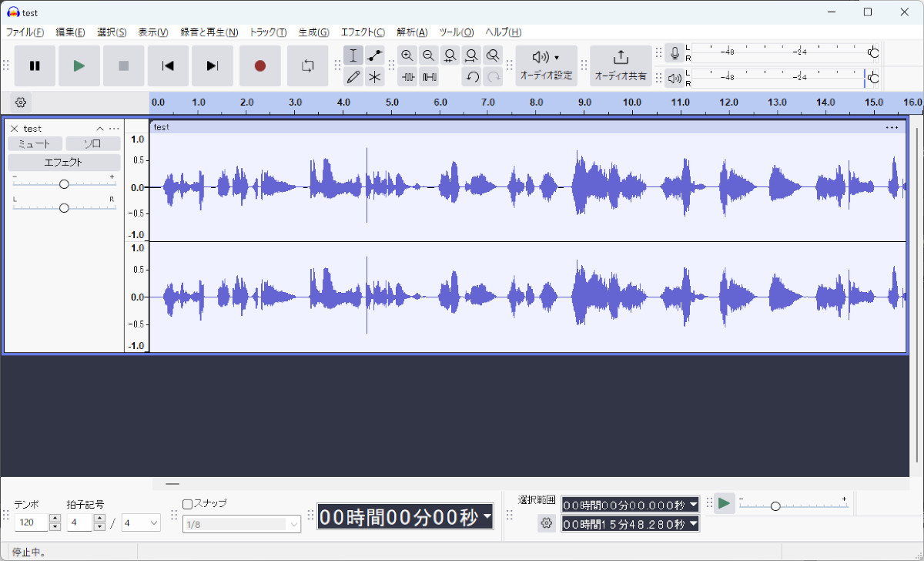The width and height of the screenshot is (924, 561).
Task: Enable the スナップ checkbox
Action: (187, 502)
